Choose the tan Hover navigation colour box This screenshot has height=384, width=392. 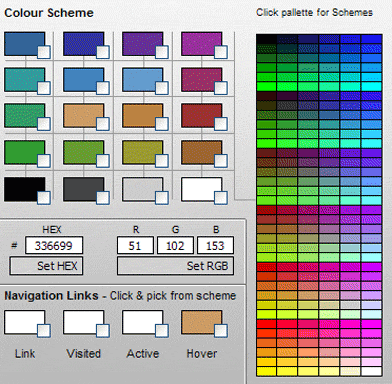(x=202, y=322)
